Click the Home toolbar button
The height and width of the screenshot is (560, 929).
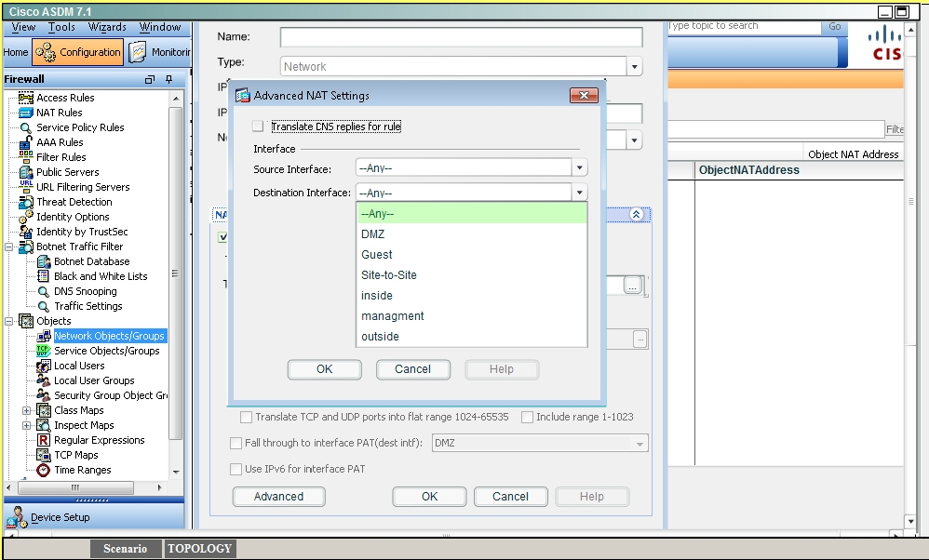tap(16, 52)
